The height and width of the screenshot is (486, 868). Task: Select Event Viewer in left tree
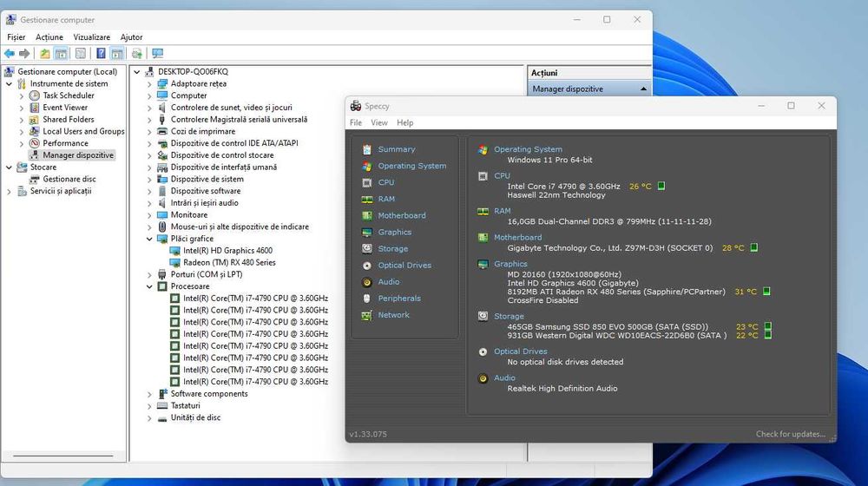[65, 108]
